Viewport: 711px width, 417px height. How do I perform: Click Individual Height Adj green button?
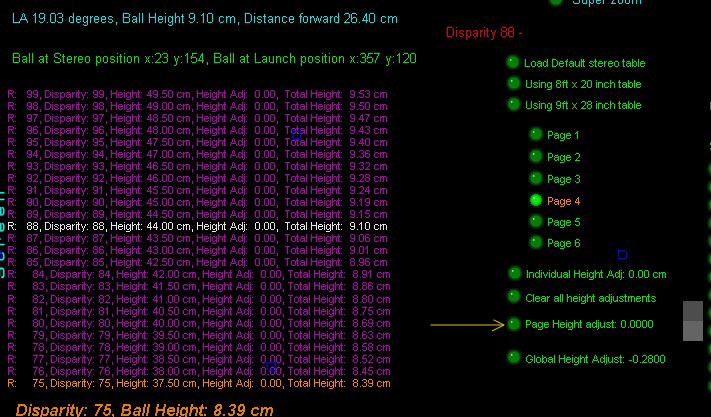pyautogui.click(x=514, y=273)
